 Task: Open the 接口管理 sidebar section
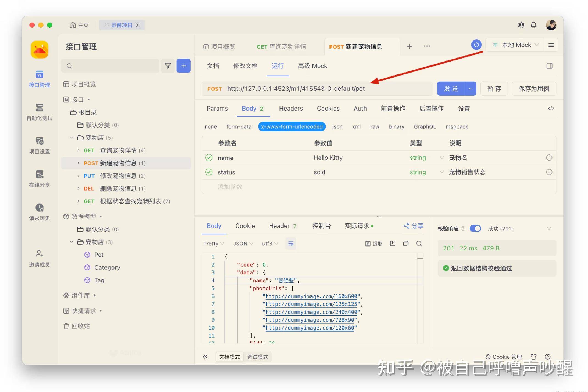click(39, 79)
